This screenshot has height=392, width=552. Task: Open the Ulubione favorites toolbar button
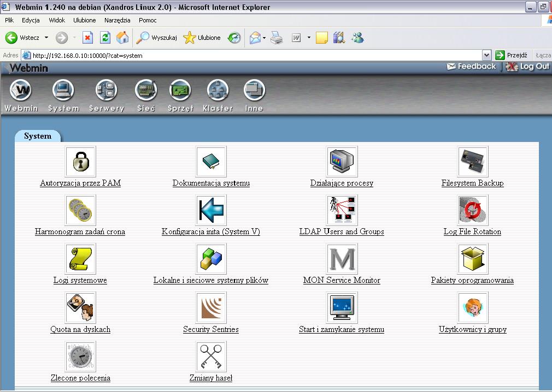(x=202, y=38)
